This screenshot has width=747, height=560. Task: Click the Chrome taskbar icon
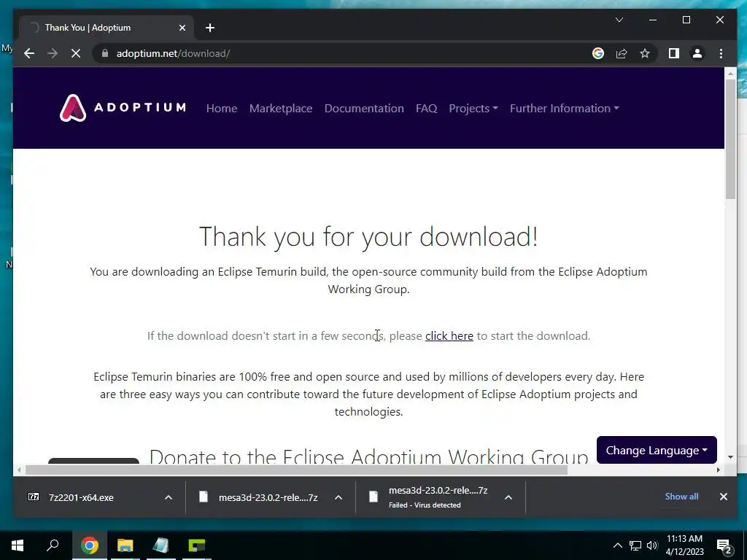pyautogui.click(x=89, y=545)
